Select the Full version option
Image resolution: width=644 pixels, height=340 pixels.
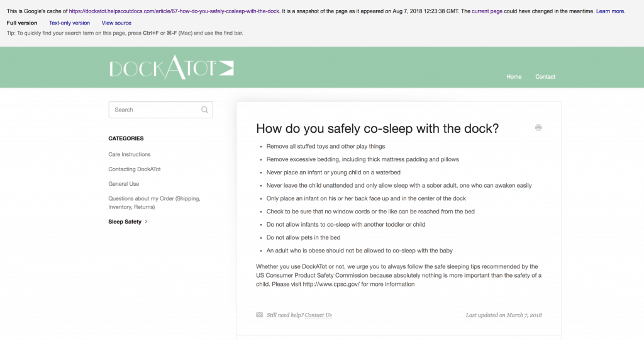pos(22,23)
